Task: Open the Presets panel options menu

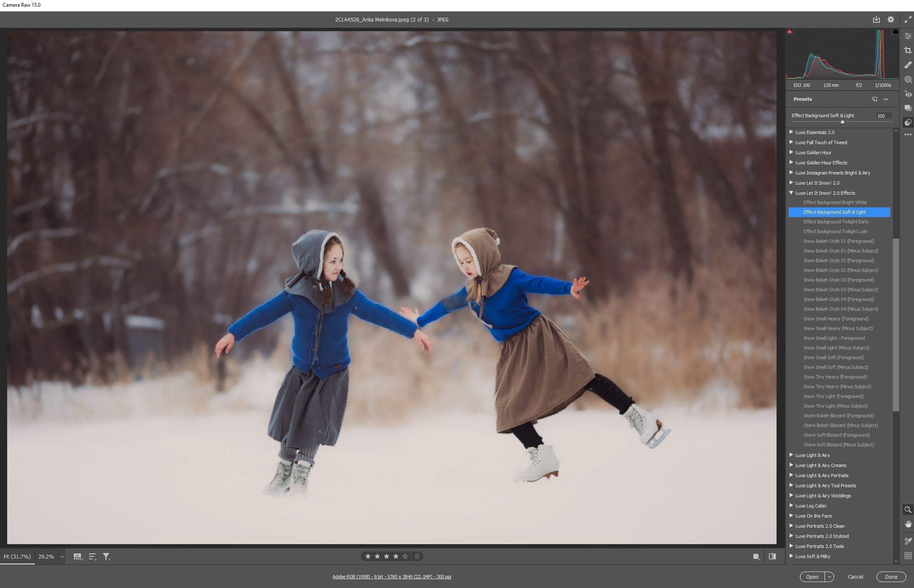Action: click(x=885, y=99)
